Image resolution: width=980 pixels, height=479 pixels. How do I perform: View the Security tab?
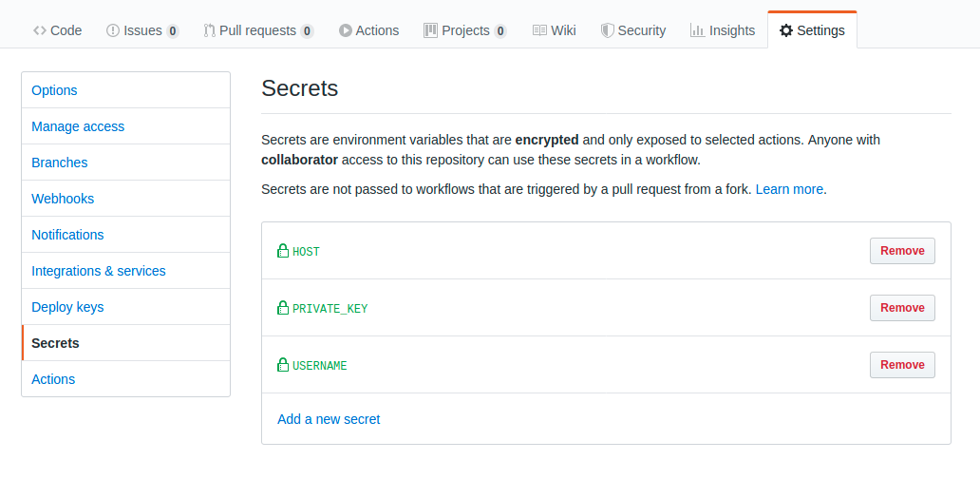[x=633, y=30]
